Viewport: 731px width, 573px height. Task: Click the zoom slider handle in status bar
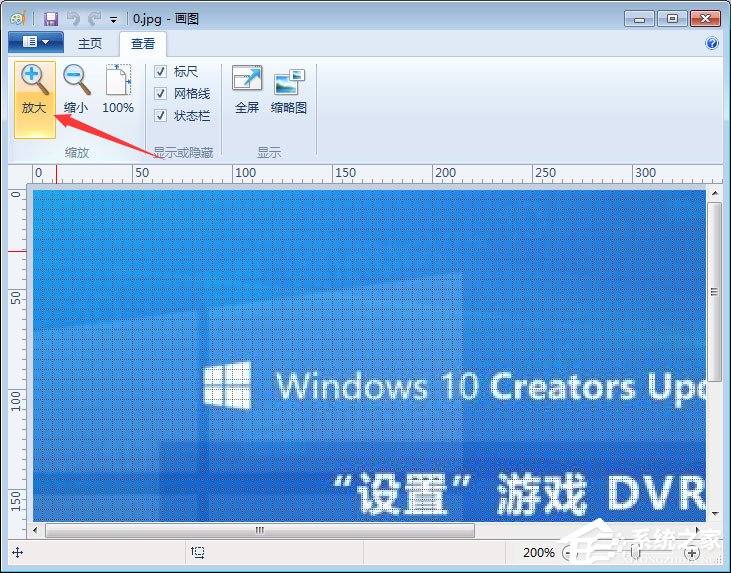tap(634, 553)
